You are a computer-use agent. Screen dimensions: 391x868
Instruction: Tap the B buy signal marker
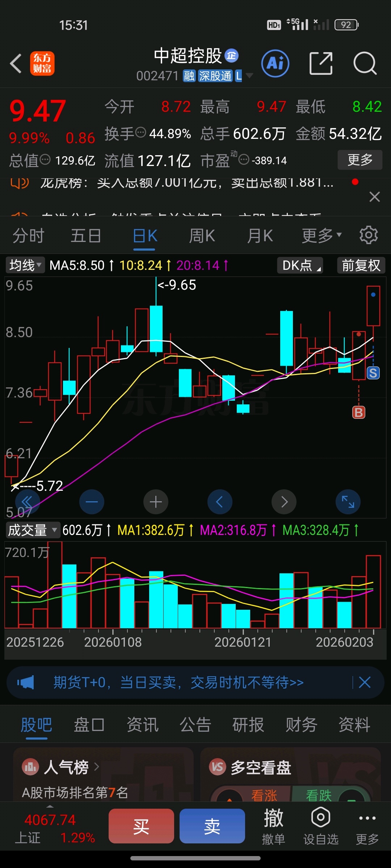[359, 412]
